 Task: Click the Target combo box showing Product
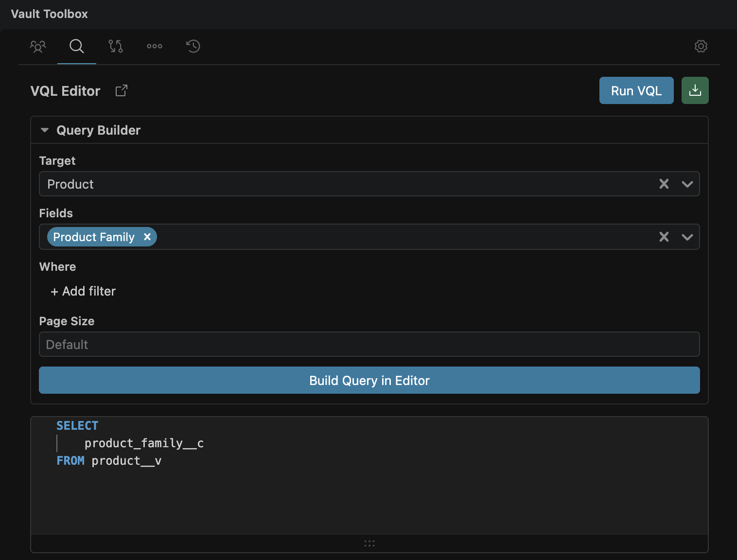[369, 184]
